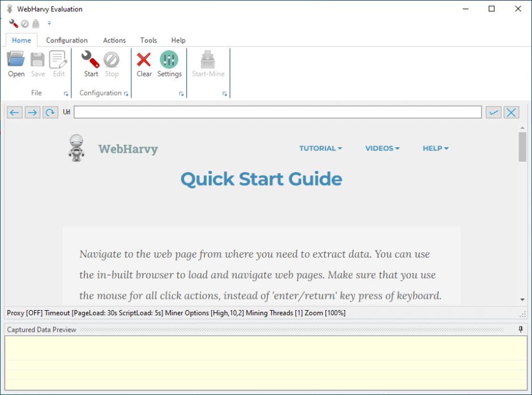The width and height of the screenshot is (532, 395).
Task: Expand the Start-Mine group dialog launcher
Action: tap(224, 94)
